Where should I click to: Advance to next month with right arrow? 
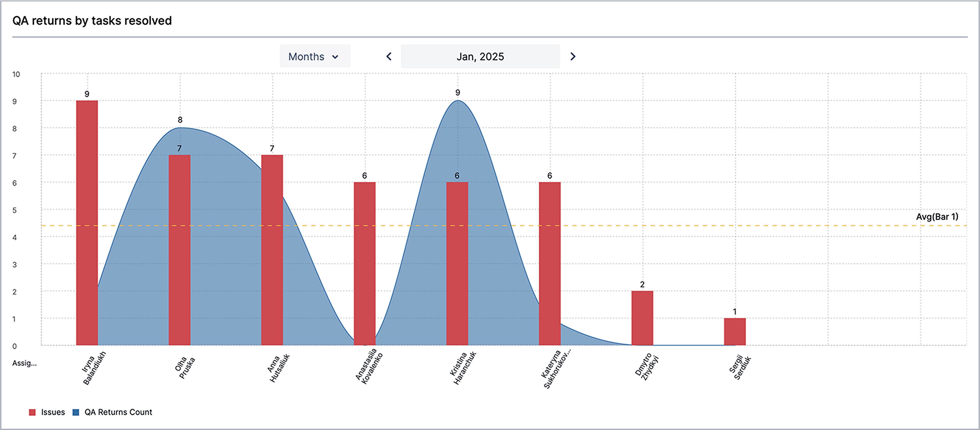(x=573, y=57)
